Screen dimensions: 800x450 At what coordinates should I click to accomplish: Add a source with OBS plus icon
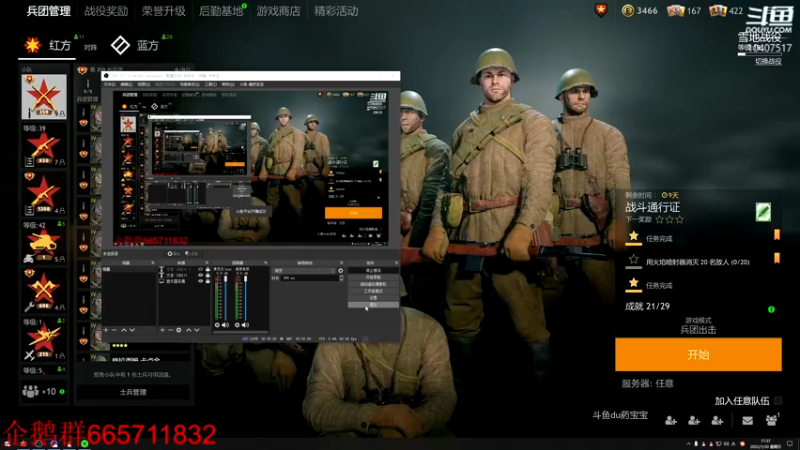(x=162, y=331)
